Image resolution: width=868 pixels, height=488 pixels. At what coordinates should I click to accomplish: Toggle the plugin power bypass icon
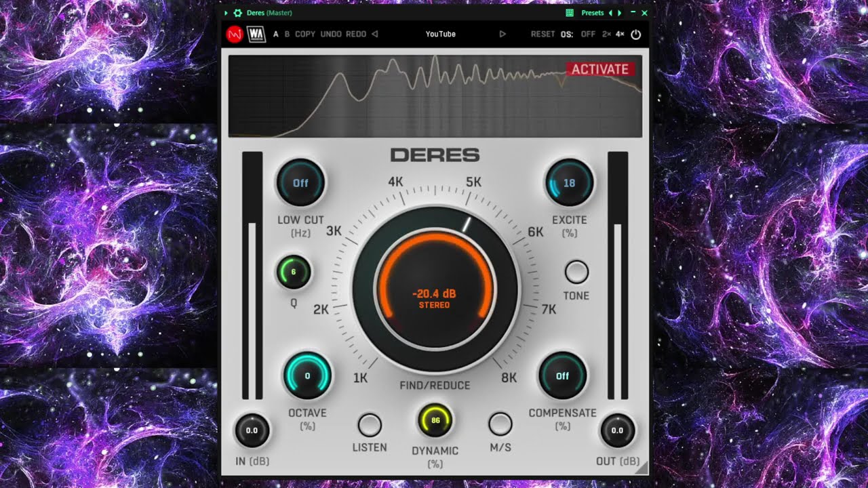point(635,34)
